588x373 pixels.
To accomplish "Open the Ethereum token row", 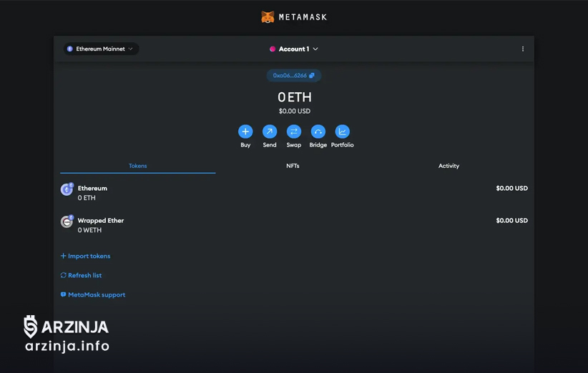I will point(294,192).
